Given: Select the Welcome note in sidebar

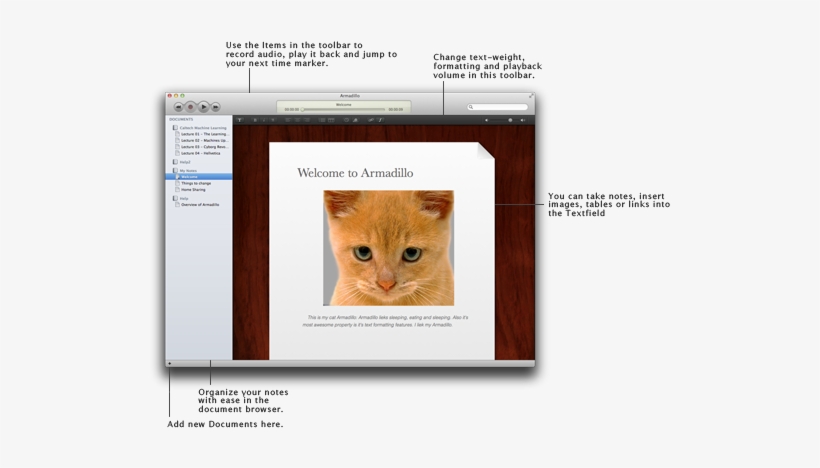Looking at the screenshot, I should click(x=199, y=177).
